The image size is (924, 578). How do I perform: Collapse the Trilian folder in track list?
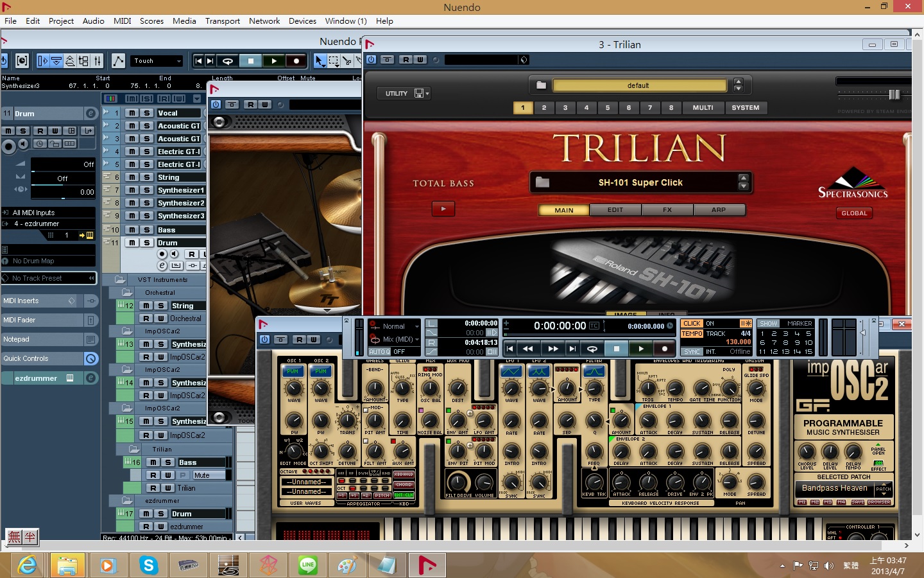134,450
